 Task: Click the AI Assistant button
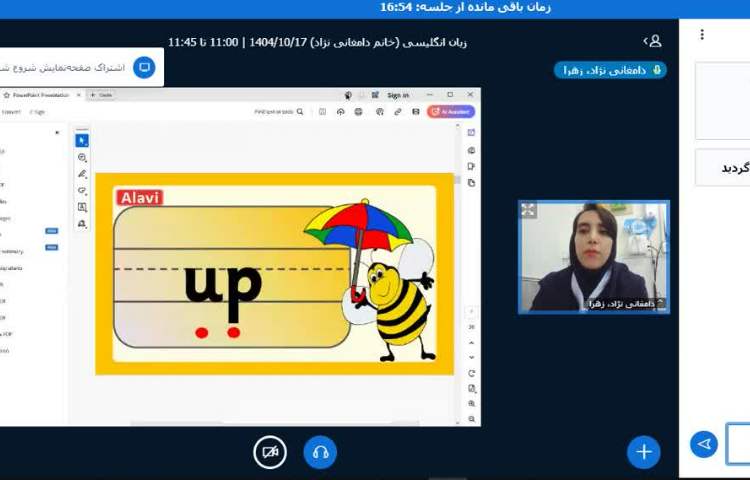451,112
